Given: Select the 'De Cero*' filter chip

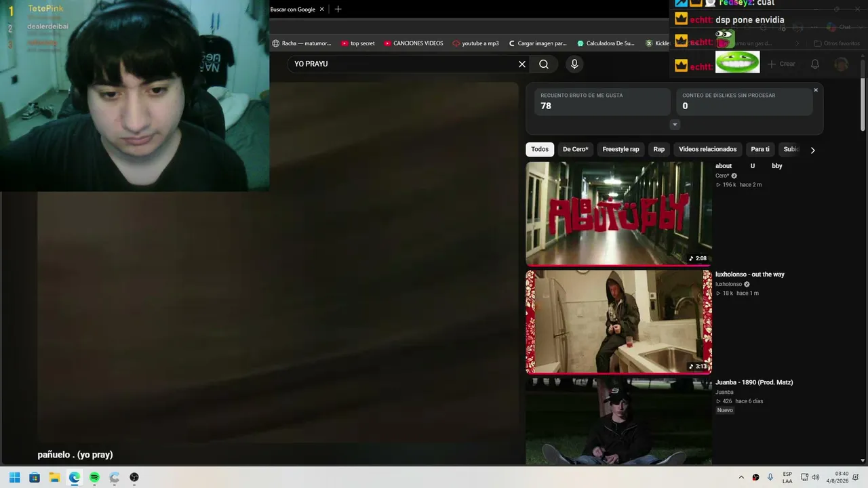Looking at the screenshot, I should point(576,150).
